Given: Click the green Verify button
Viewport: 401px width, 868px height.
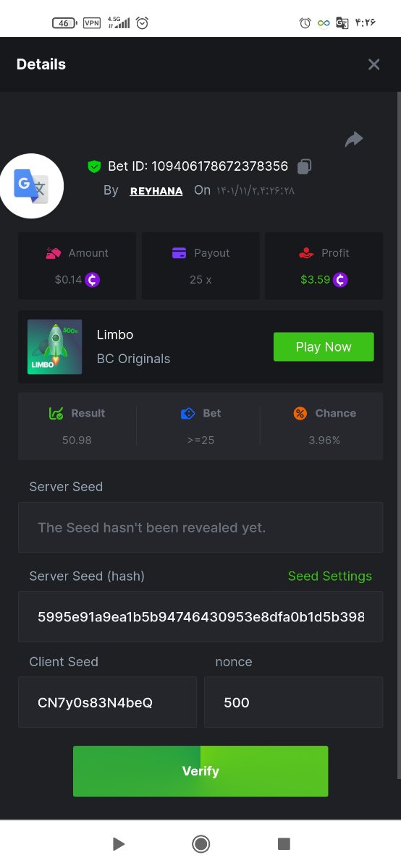Looking at the screenshot, I should click(x=200, y=771).
